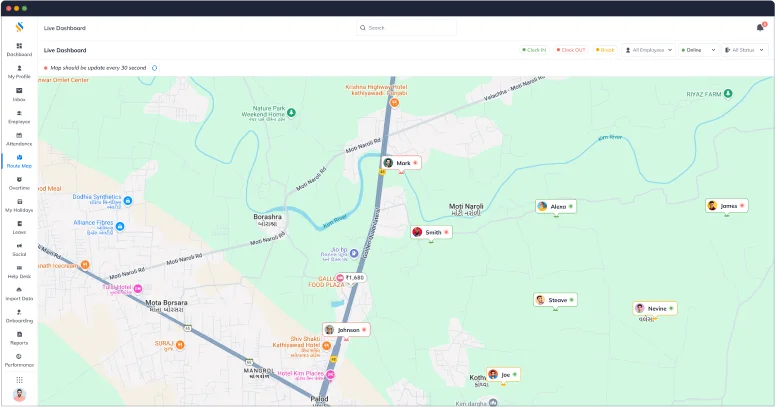Click the SURAJ restaurant pin

coord(180,345)
